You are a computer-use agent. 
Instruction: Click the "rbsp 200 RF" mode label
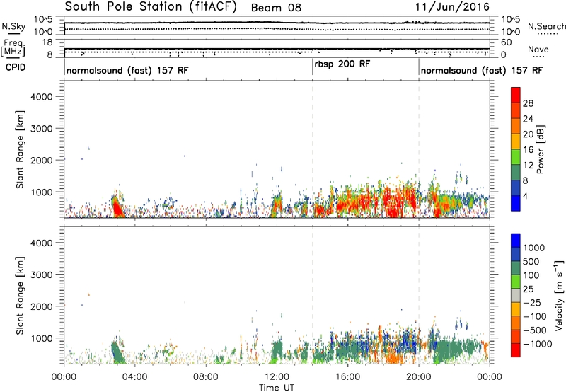click(342, 64)
